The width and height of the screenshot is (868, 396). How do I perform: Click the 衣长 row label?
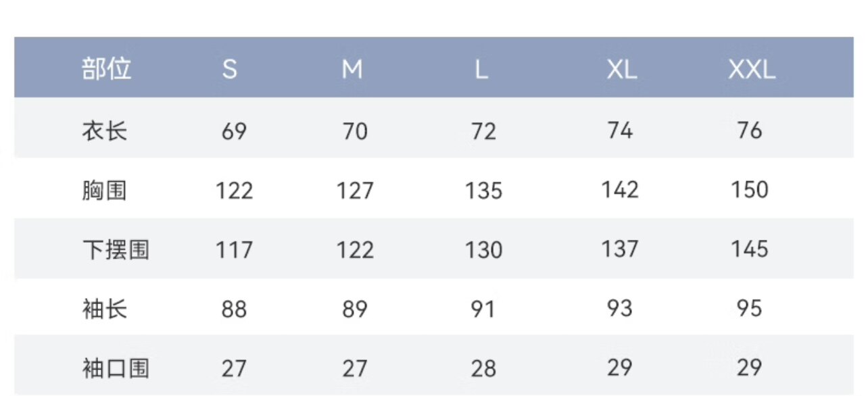pos(104,130)
